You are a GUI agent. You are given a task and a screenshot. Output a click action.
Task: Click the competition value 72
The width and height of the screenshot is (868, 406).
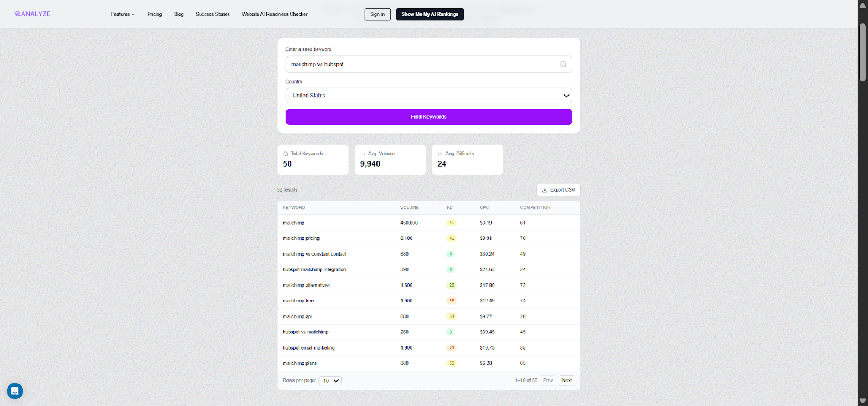pos(522,285)
